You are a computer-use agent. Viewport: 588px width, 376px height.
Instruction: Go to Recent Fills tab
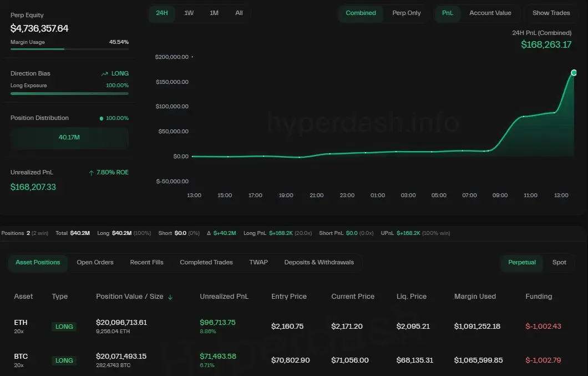pos(146,262)
